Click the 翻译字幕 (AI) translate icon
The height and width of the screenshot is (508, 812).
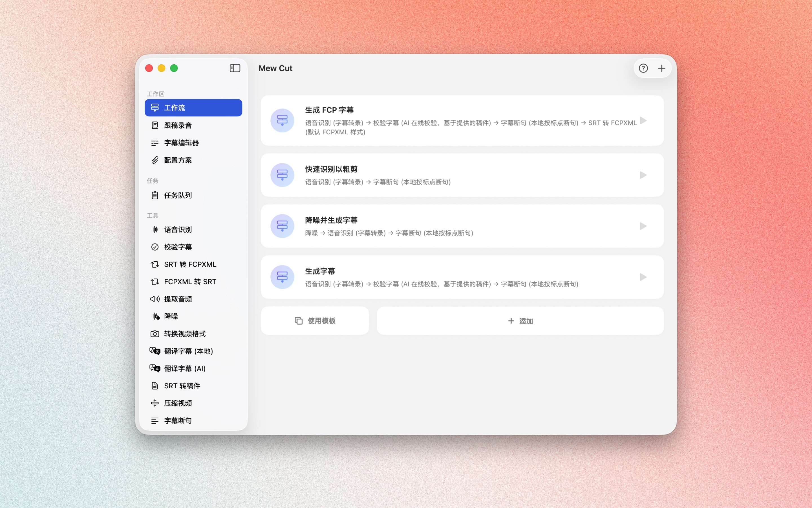tap(155, 369)
